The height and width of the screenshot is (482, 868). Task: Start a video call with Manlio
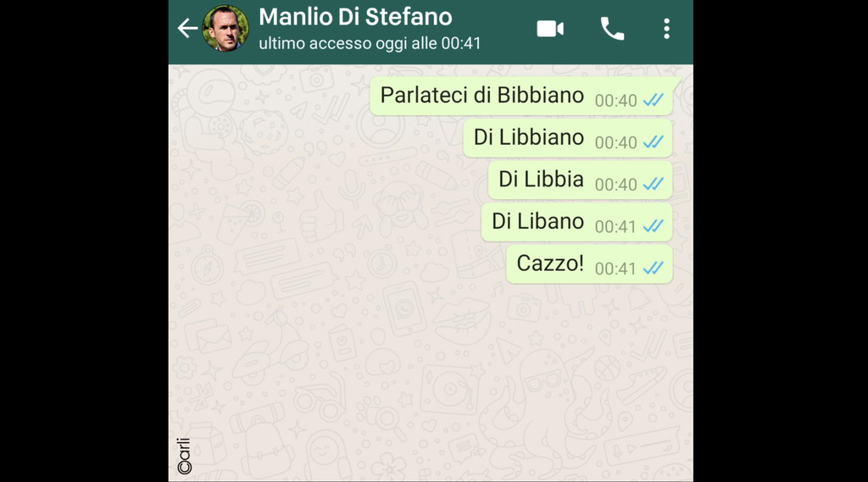550,29
